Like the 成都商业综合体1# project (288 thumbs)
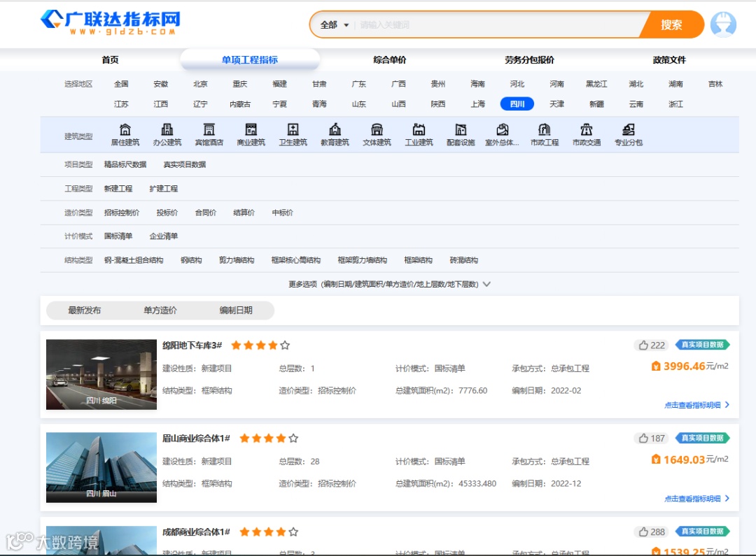Screen dimensions: 756x556 point(652,532)
